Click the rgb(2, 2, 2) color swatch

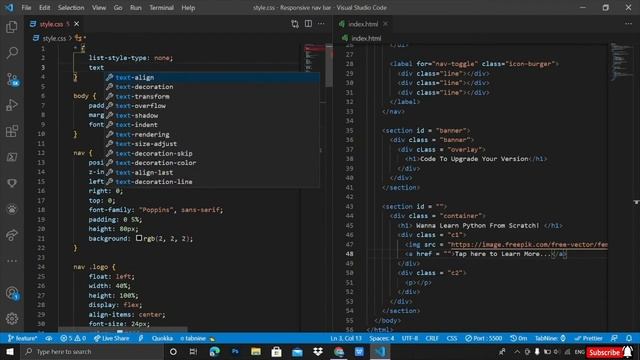pyautogui.click(x=139, y=238)
